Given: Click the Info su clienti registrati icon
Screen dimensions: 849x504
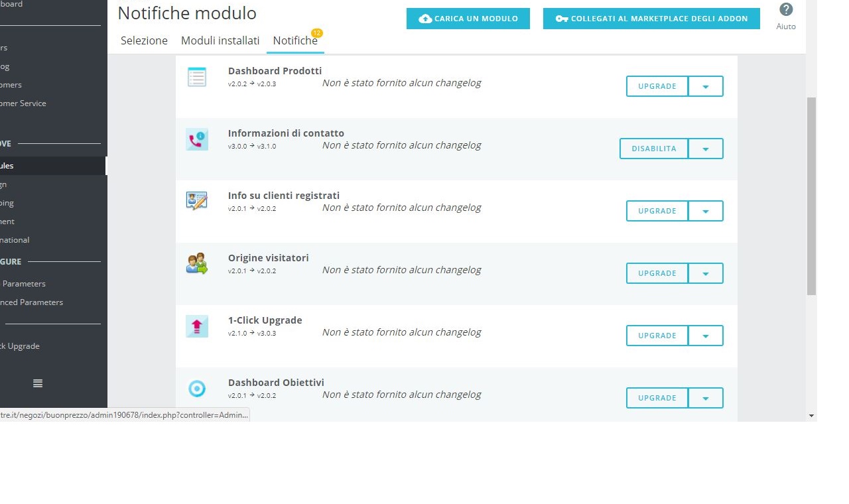Looking at the screenshot, I should pyautogui.click(x=197, y=201).
